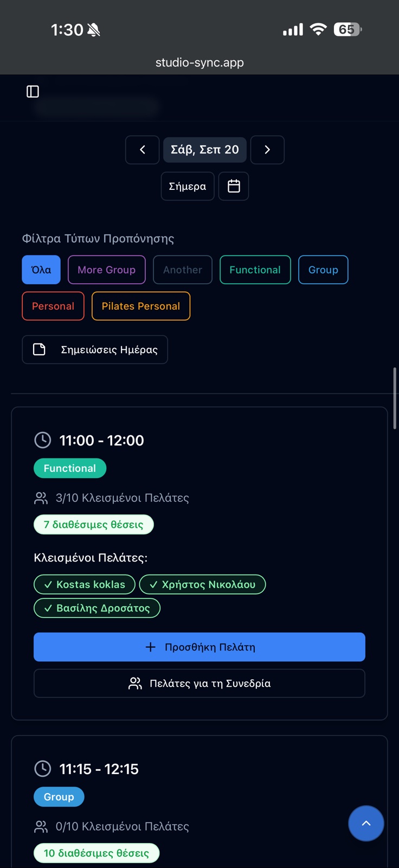Click the Kostas koklas client chip

[x=85, y=584]
